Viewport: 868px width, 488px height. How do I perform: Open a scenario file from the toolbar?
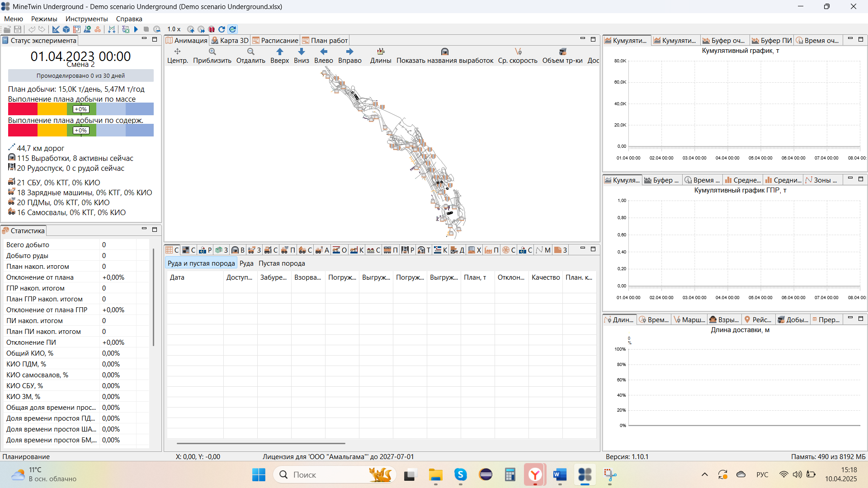(7, 29)
